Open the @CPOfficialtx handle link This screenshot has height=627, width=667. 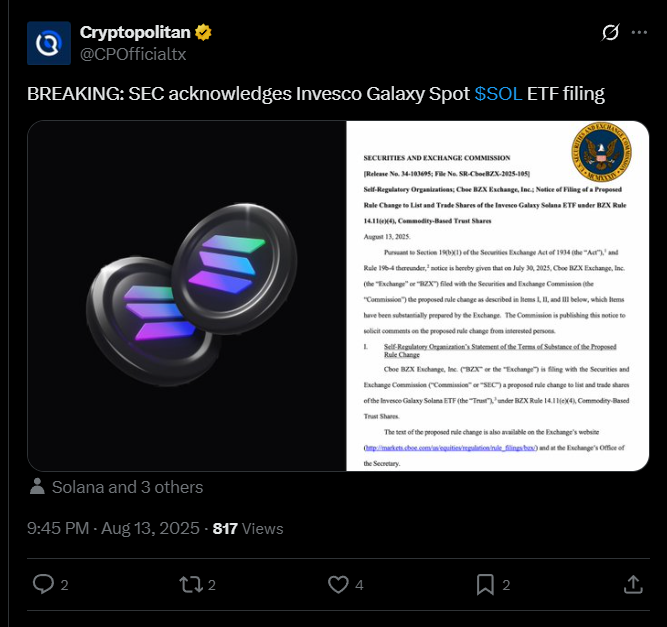click(133, 54)
